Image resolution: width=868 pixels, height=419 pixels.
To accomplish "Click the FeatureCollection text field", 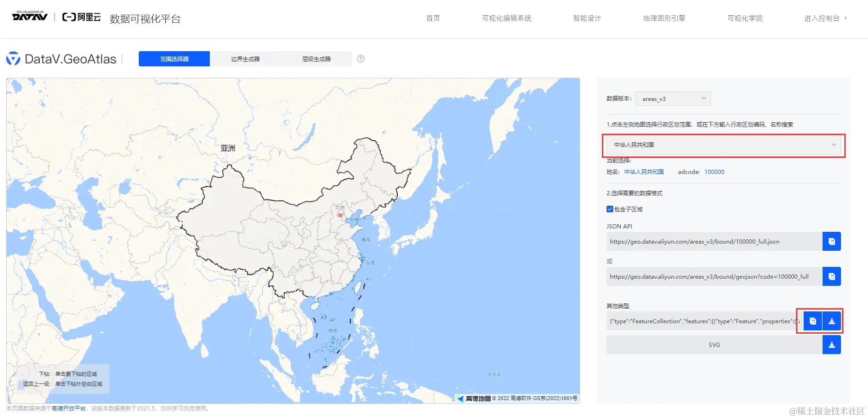I will (x=705, y=321).
